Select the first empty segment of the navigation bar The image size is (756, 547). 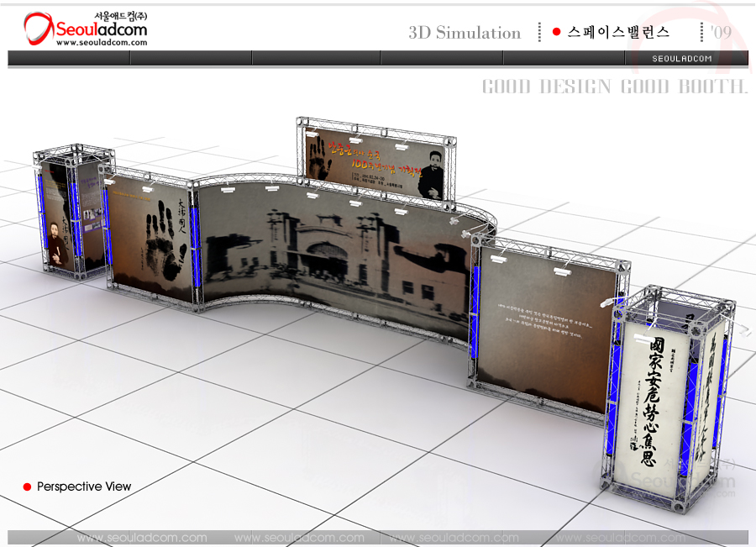click(x=69, y=58)
